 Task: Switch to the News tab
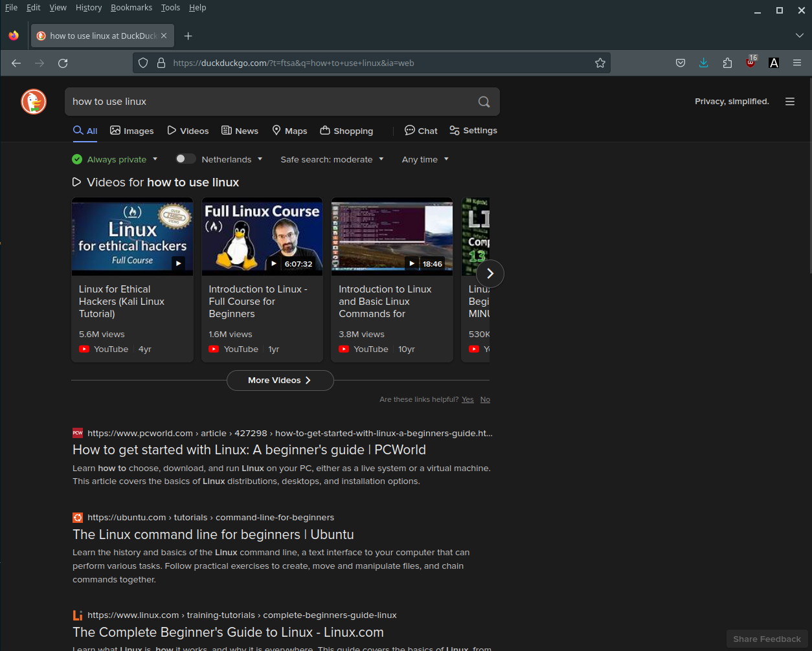click(x=240, y=131)
